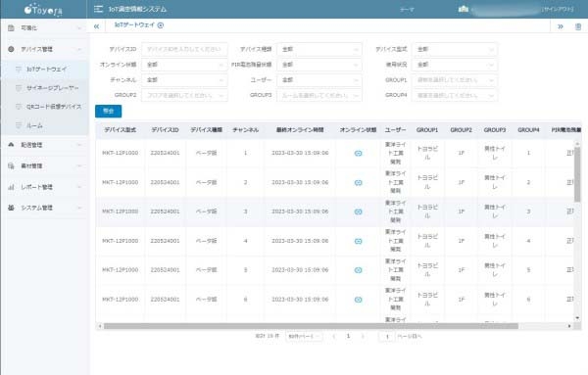Expand the デバイス管理 sidebar section
The image size is (588, 375).
[44, 49]
